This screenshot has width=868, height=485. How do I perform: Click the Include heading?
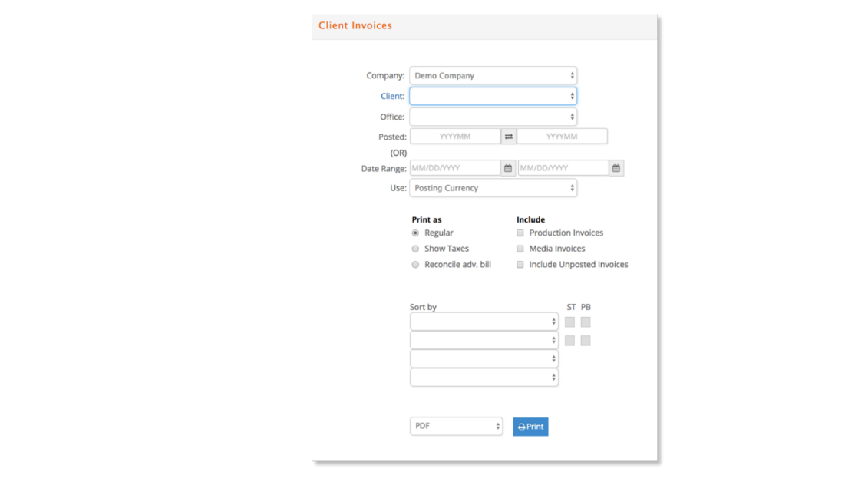[x=531, y=219]
